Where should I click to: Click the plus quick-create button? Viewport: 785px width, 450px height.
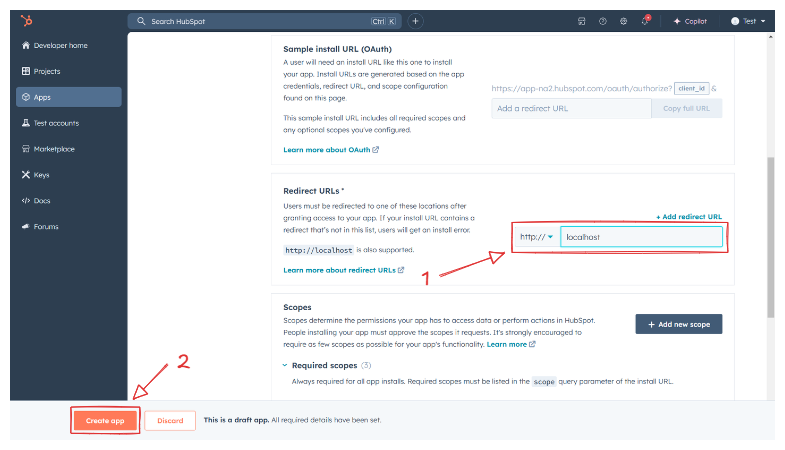pyautogui.click(x=415, y=21)
